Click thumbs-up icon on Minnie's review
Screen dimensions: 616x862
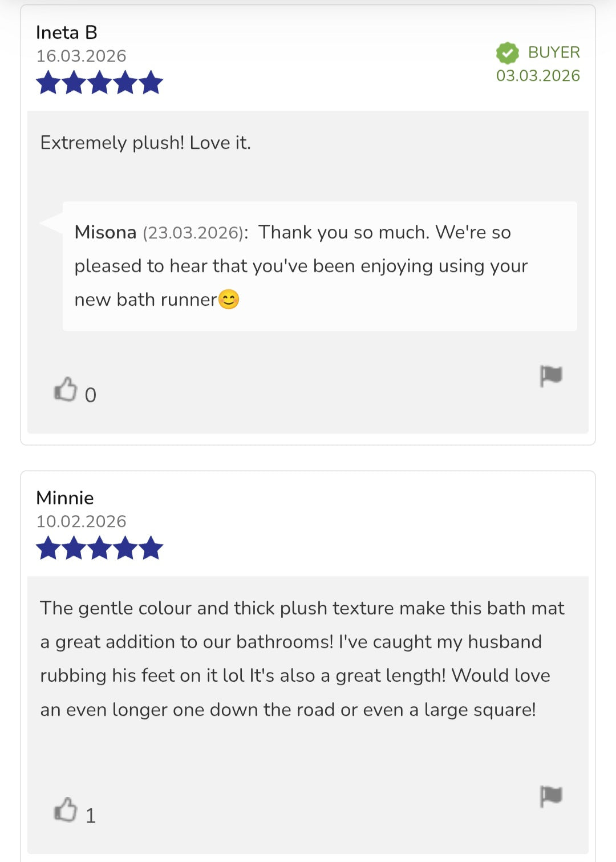click(66, 810)
